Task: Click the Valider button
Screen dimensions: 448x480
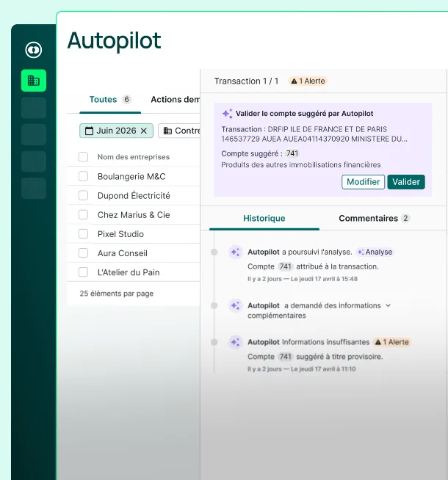Action: pos(406,182)
